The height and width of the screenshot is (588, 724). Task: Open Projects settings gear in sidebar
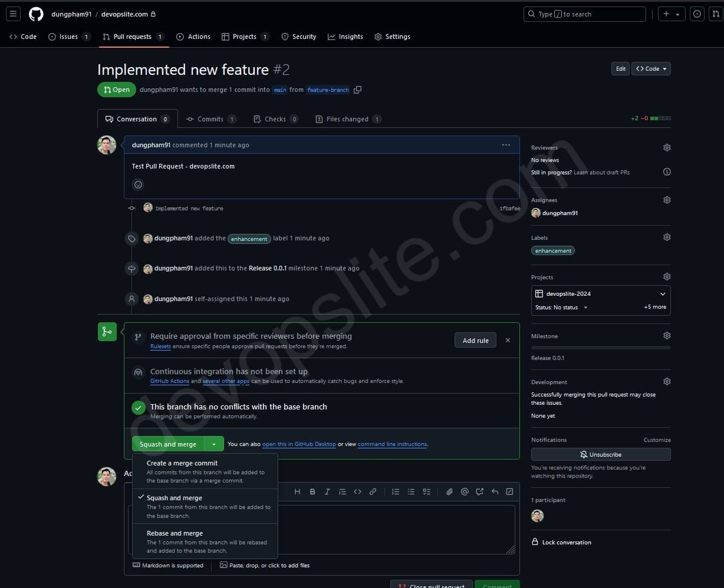667,276
